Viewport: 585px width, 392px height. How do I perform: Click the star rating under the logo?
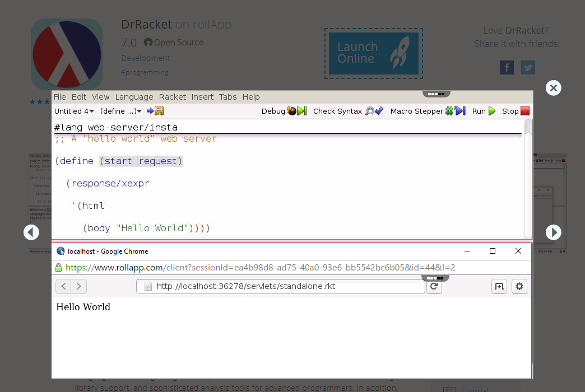click(x=40, y=101)
